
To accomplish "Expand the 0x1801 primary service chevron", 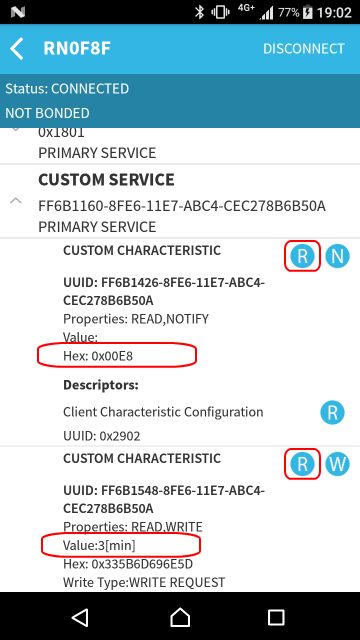I will pos(16,129).
